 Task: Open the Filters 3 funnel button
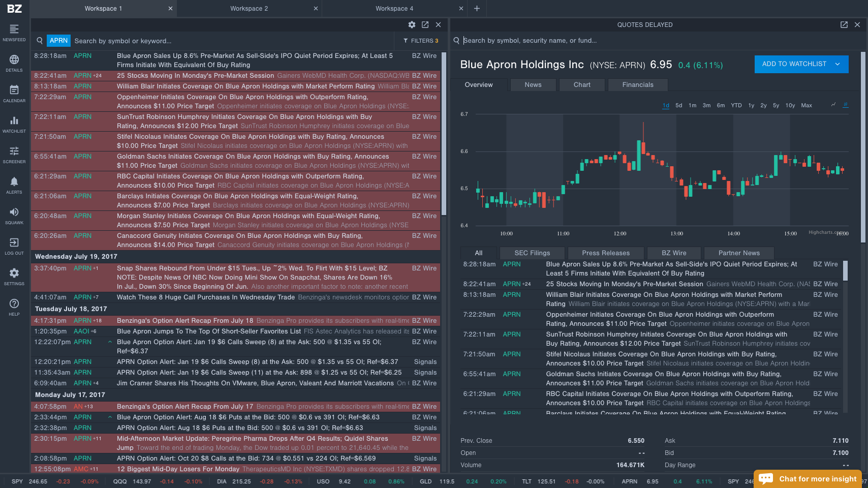pos(420,41)
